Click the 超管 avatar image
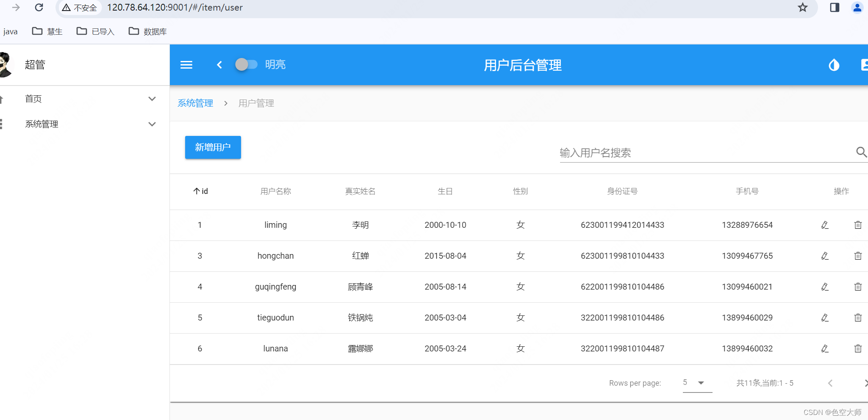This screenshot has width=868, height=420. pyautogui.click(x=6, y=65)
